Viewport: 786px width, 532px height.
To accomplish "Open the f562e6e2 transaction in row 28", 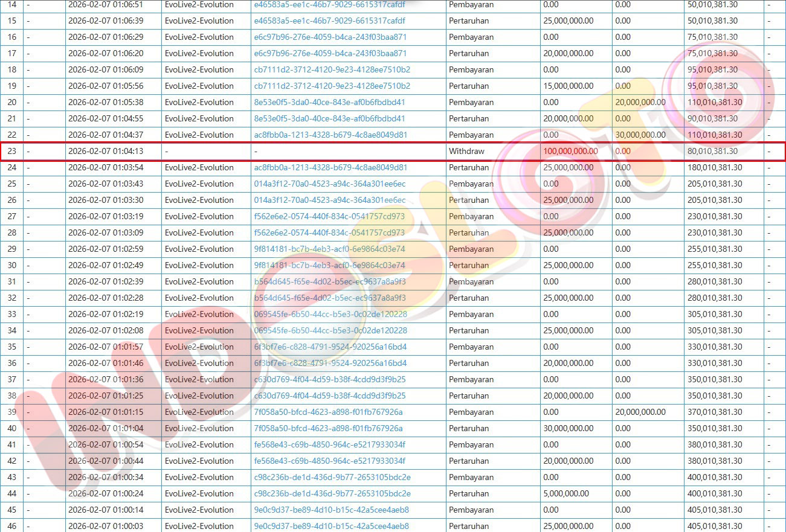I will pos(329,232).
